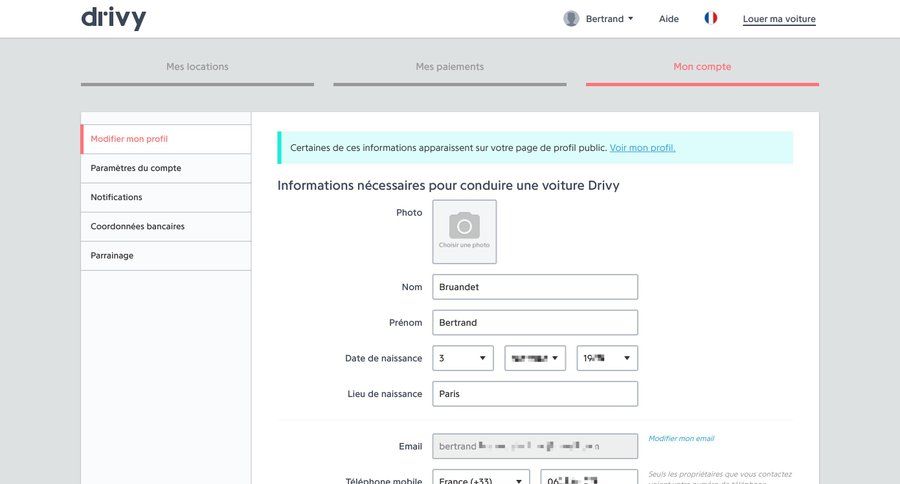The height and width of the screenshot is (484, 900).
Task: Open Notifications in sidebar
Action: 166,198
